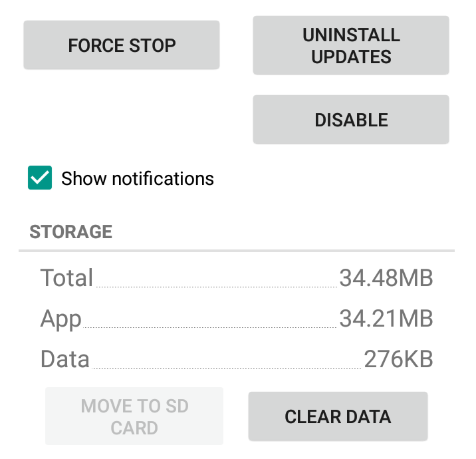
Task: Uncheck the Show notifications checkbox
Action: click(40, 178)
